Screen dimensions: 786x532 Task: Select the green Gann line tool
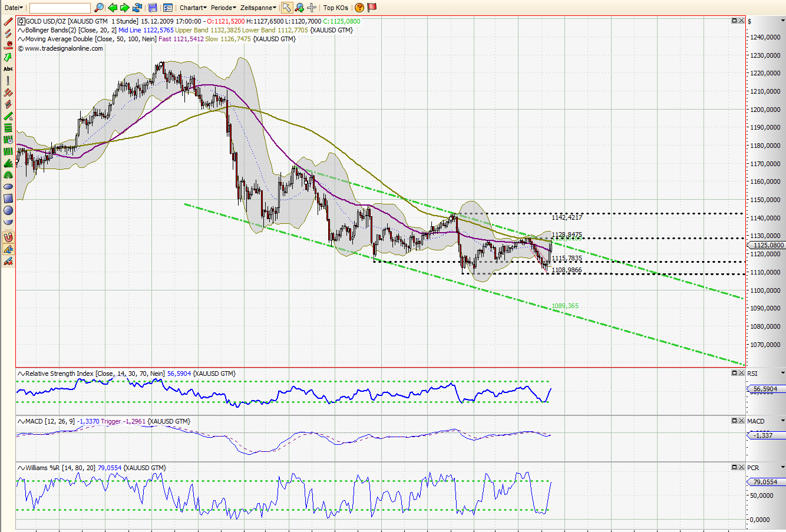8,116
